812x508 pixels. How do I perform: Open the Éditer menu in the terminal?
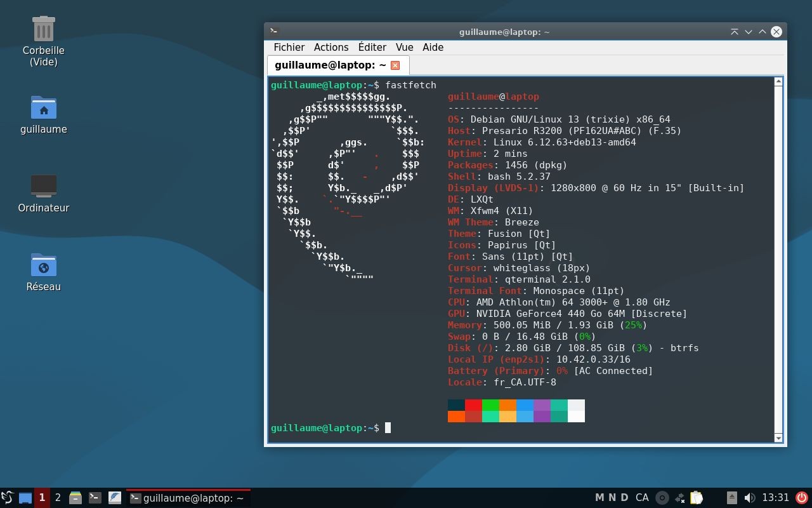coord(372,48)
